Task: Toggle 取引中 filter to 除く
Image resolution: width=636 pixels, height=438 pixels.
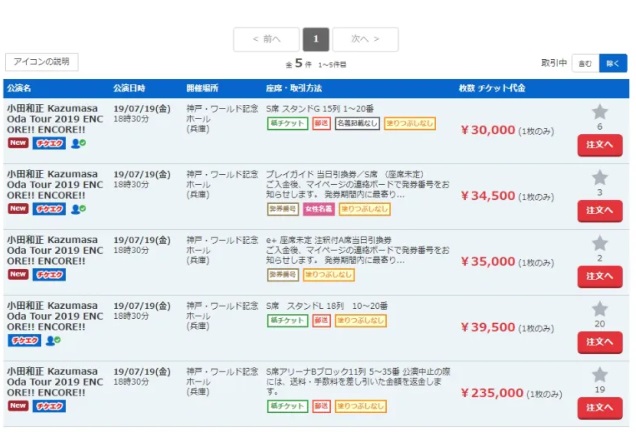Action: pyautogui.click(x=613, y=63)
